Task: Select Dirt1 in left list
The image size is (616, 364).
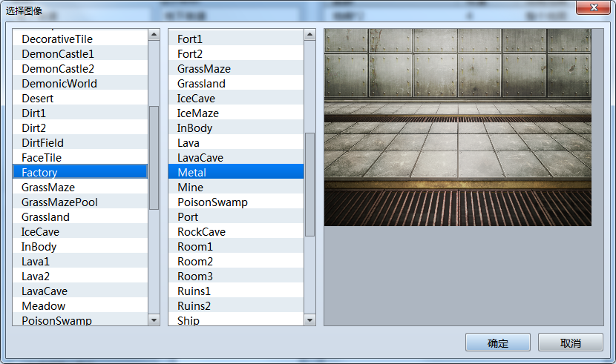Action: 80,113
